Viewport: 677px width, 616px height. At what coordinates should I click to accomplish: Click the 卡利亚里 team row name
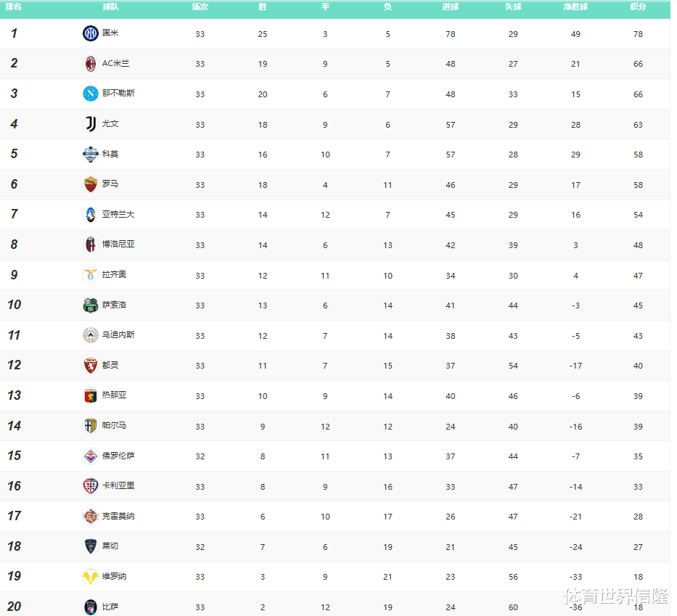(118, 486)
